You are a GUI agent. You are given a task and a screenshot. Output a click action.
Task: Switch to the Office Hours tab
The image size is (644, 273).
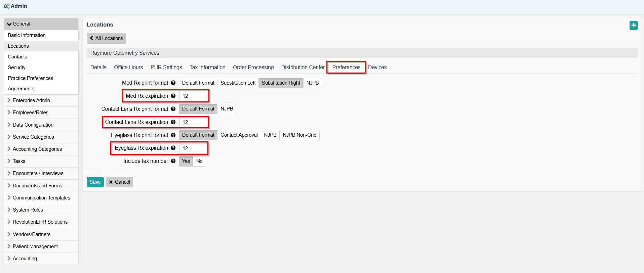click(128, 67)
